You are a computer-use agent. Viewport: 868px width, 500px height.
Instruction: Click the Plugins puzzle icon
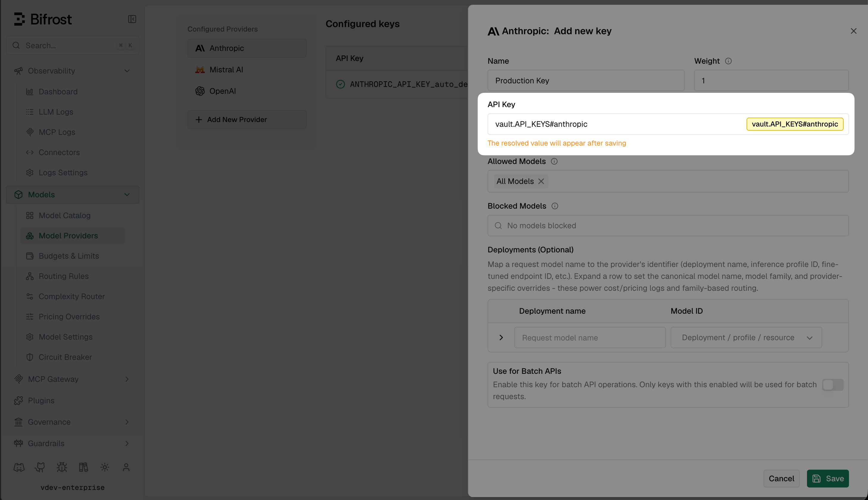[x=18, y=400]
